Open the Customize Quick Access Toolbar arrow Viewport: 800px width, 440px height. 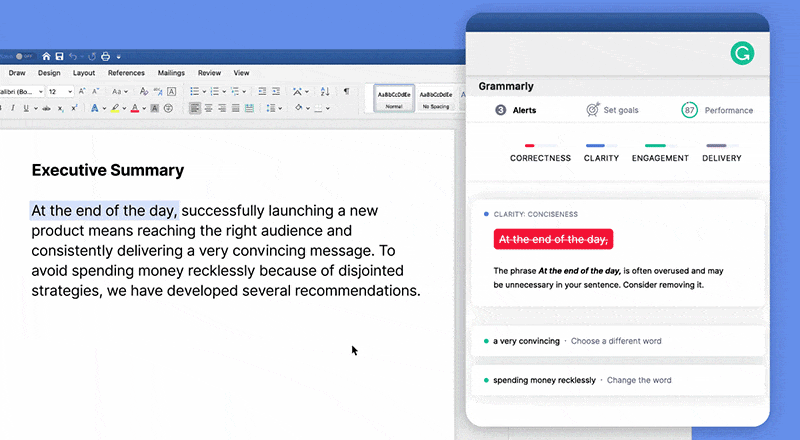click(118, 57)
